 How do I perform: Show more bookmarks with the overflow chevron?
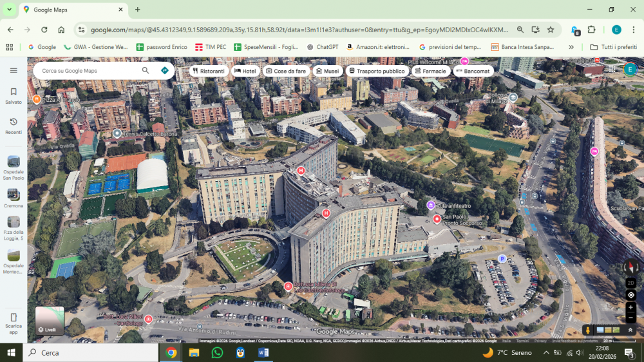(571, 47)
